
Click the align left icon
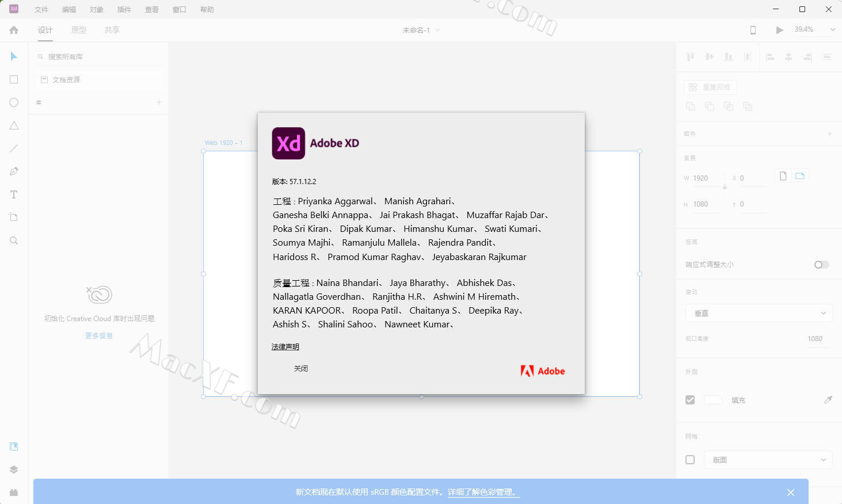click(770, 56)
